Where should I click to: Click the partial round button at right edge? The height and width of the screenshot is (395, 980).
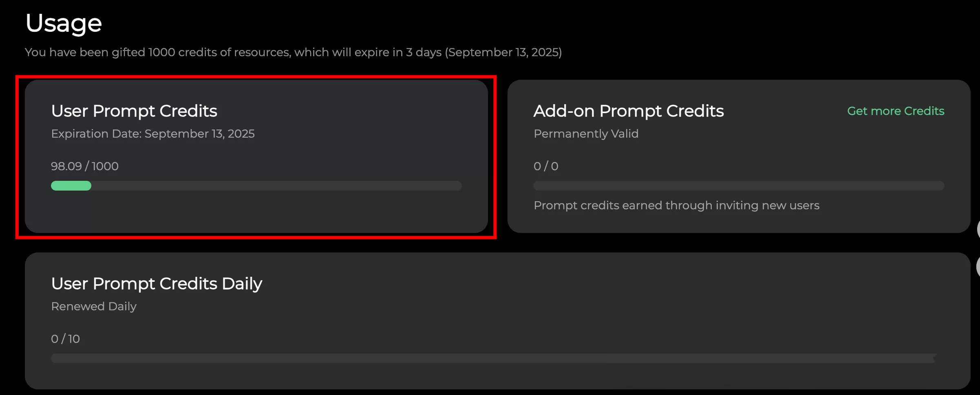(978, 229)
